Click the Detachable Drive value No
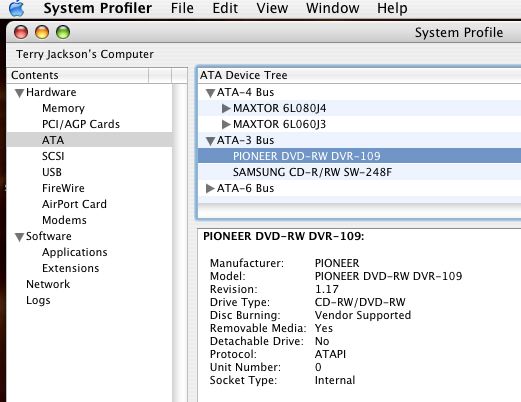The width and height of the screenshot is (521, 402). [x=322, y=341]
